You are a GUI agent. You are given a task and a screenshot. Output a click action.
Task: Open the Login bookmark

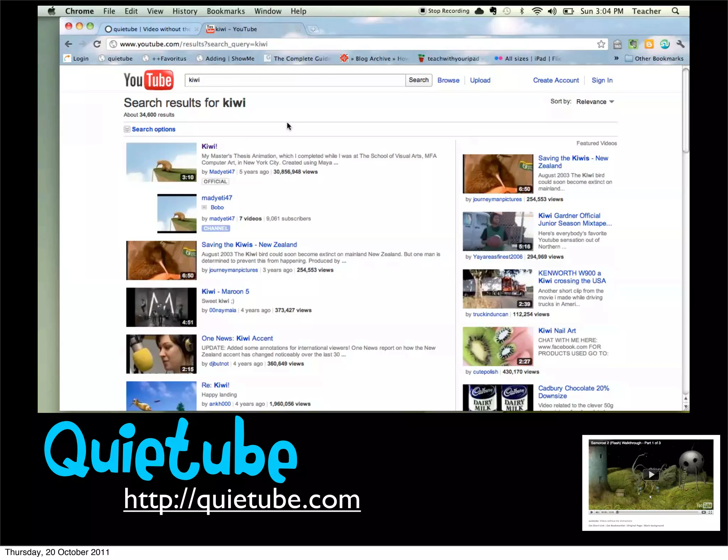[x=76, y=59]
